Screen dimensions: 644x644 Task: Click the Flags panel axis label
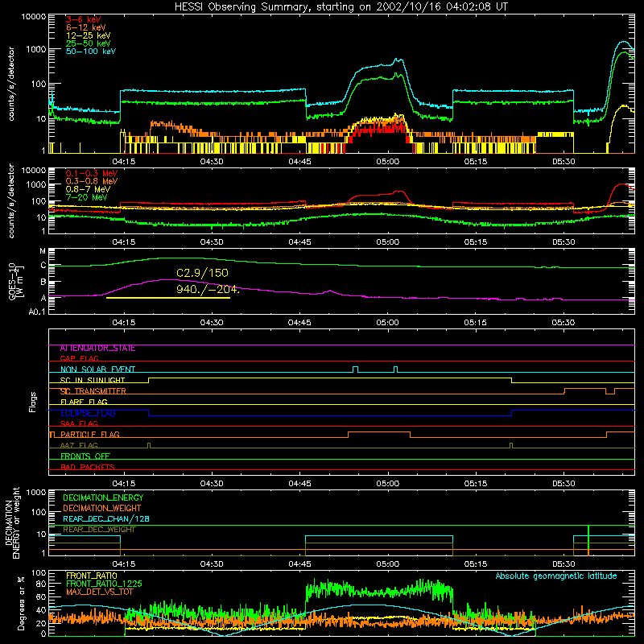pyautogui.click(x=32, y=402)
